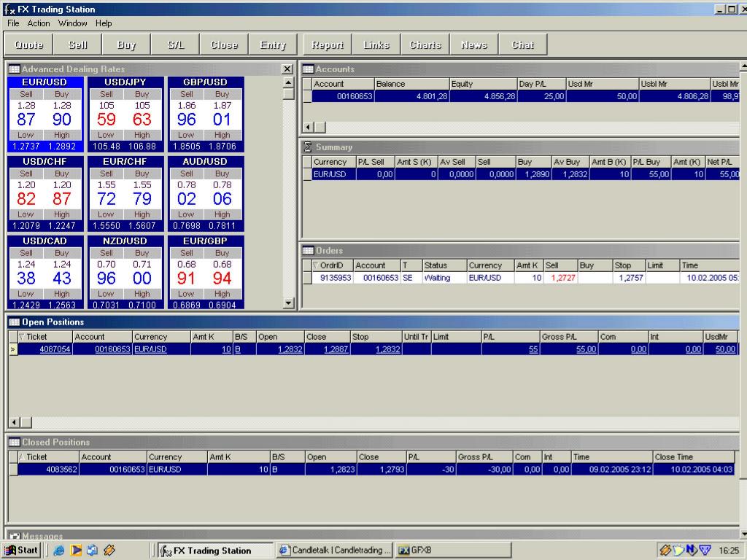Open ticket 4087054 in Open Positions

coord(54,350)
